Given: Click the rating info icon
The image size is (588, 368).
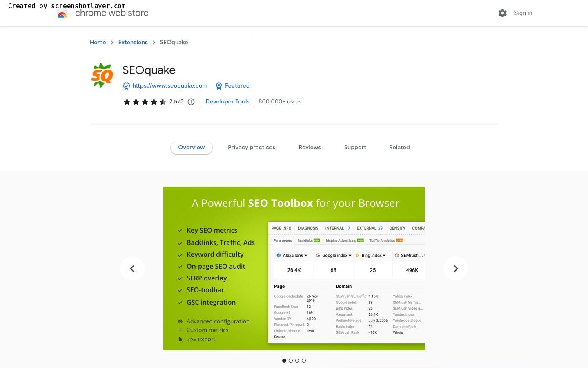Looking at the screenshot, I should click(x=191, y=102).
